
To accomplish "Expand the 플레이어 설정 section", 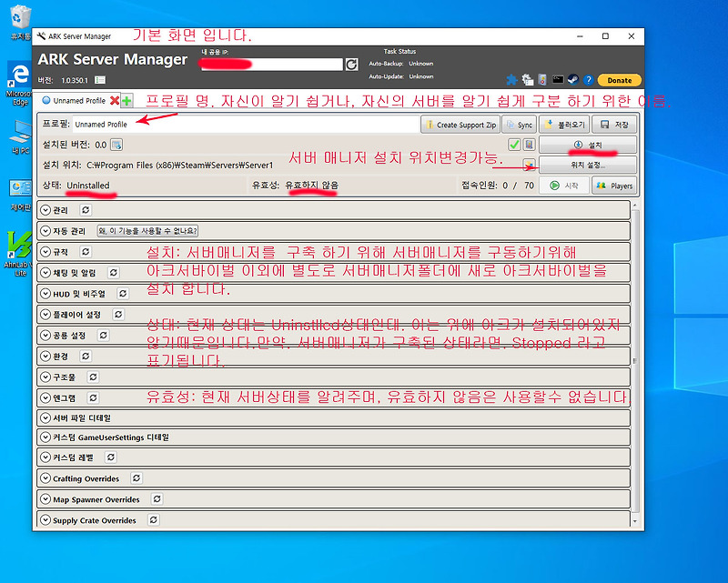I will (x=45, y=315).
